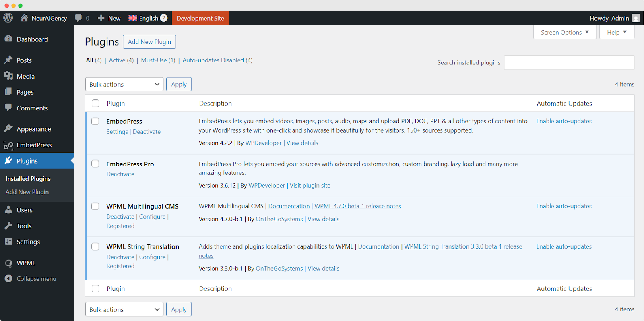Open the top Bulk actions dropdown
Screen dimensions: 644x321
point(124,84)
